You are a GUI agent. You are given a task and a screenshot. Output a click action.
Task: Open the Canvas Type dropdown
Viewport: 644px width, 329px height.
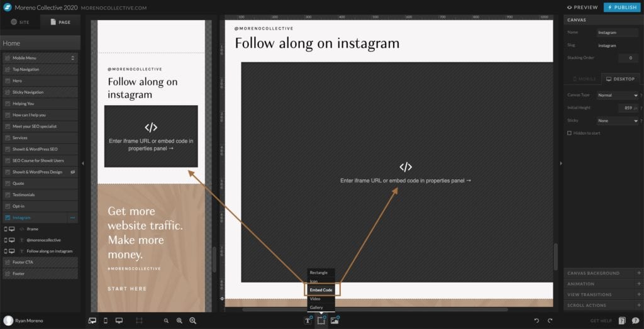[618, 95]
